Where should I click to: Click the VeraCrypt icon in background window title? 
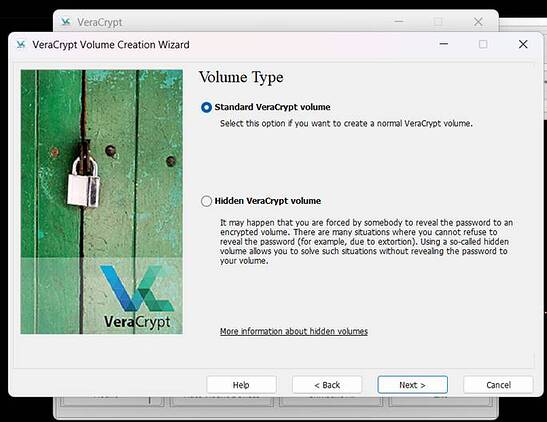[x=66, y=22]
